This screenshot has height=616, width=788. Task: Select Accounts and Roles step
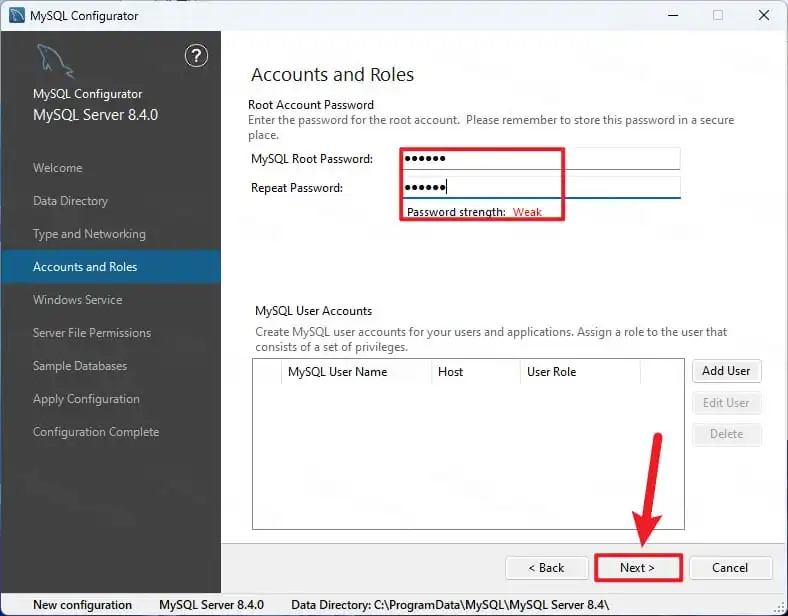click(111, 267)
